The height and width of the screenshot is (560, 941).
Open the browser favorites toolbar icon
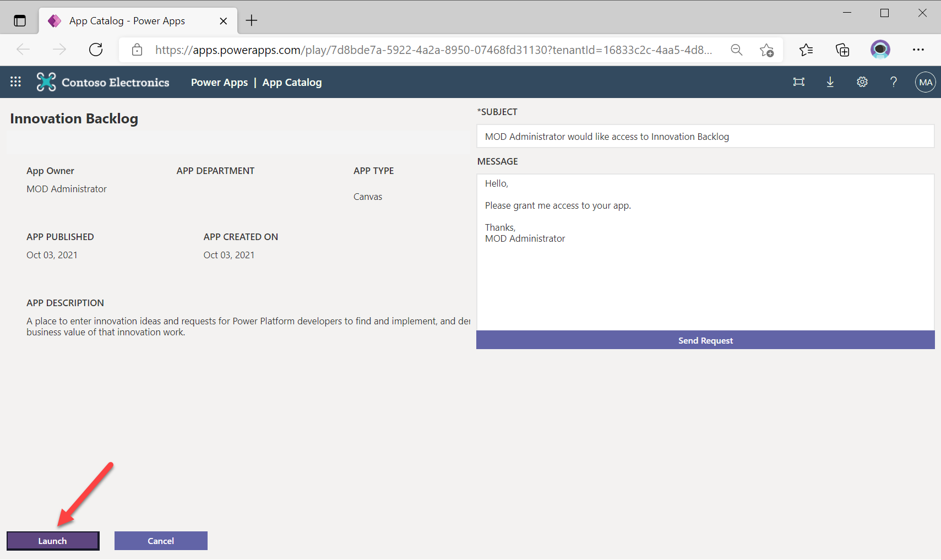(x=806, y=50)
